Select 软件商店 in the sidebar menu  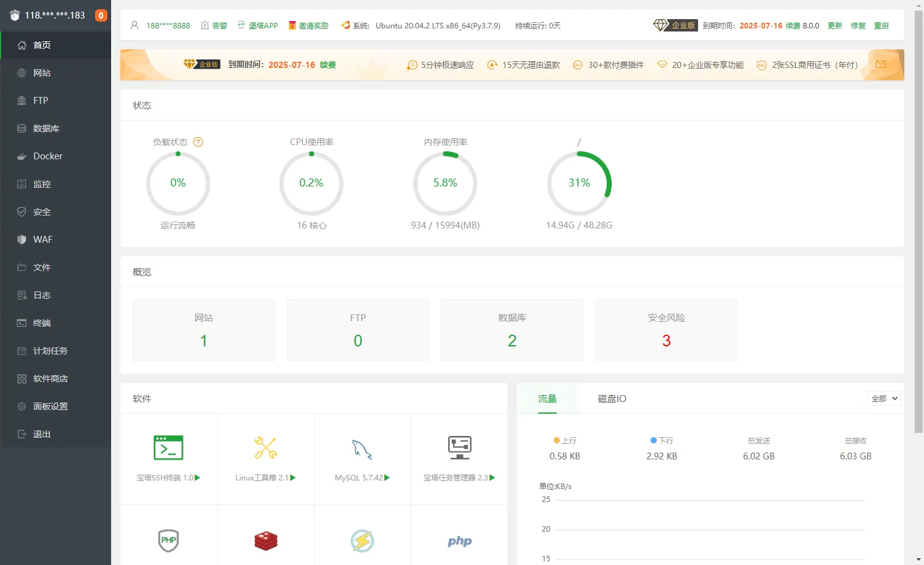tap(51, 379)
